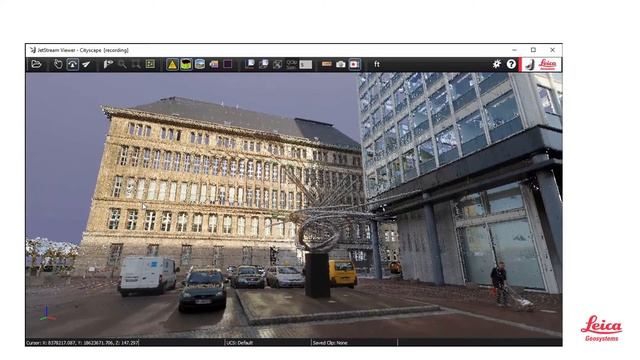Maximize the JetStream Viewer window
This screenshot has height=360, width=640.
pos(533,50)
